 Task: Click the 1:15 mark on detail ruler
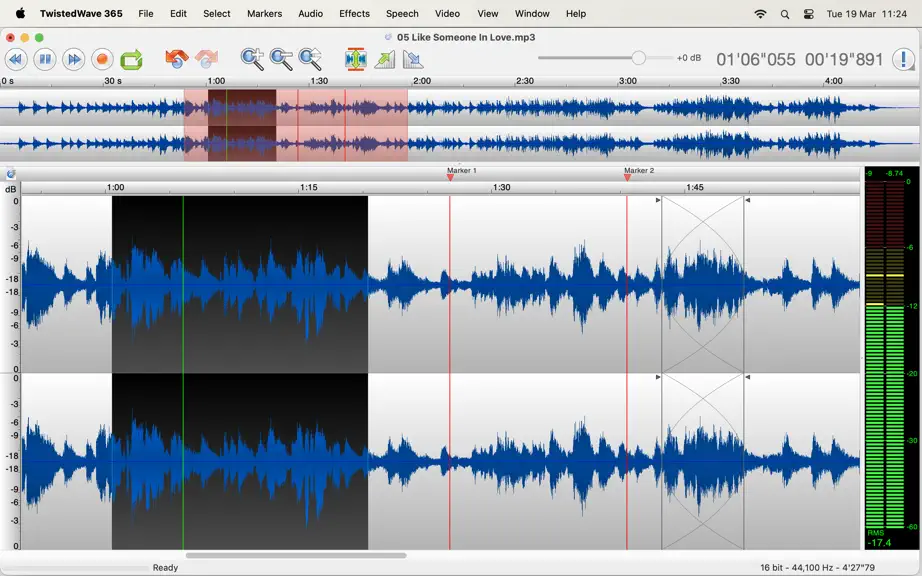pos(309,187)
